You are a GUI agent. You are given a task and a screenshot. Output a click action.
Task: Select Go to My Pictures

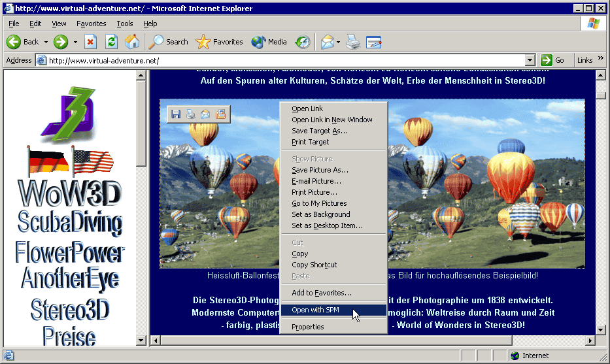(x=334, y=203)
